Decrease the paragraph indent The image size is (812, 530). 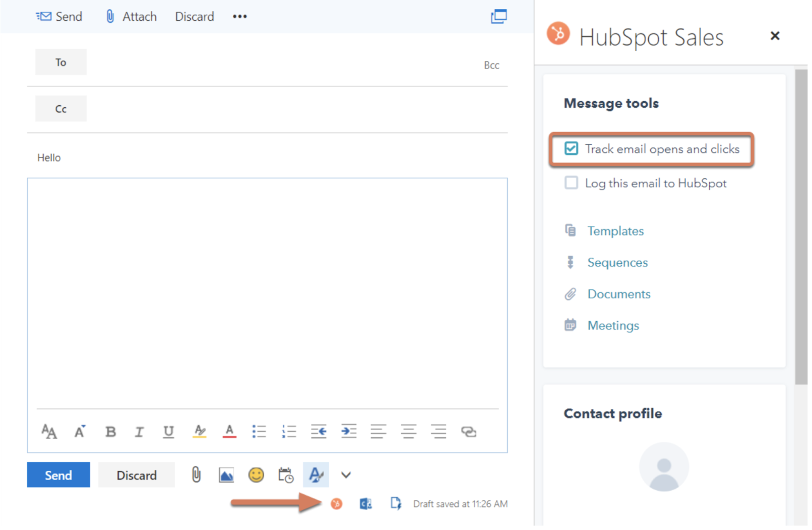pos(319,431)
